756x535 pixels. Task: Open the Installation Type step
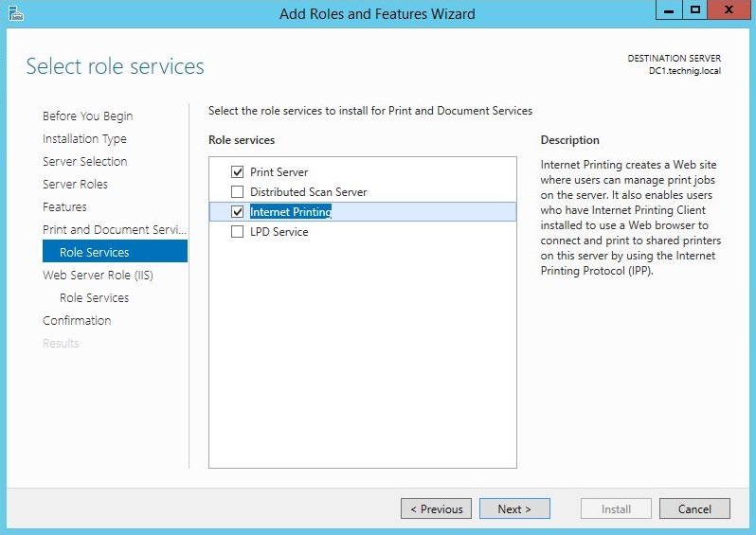(x=84, y=139)
